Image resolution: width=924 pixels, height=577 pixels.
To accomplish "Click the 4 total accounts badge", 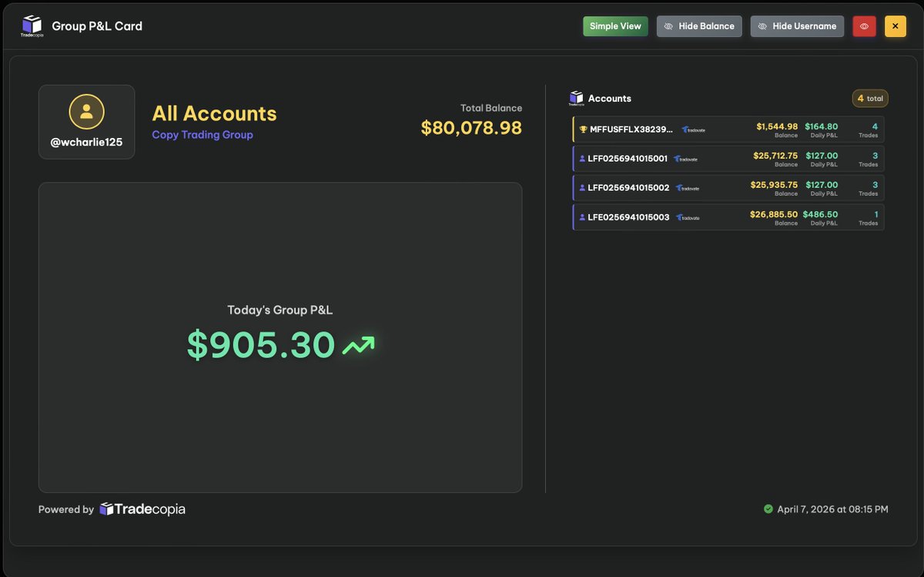I will pos(870,99).
